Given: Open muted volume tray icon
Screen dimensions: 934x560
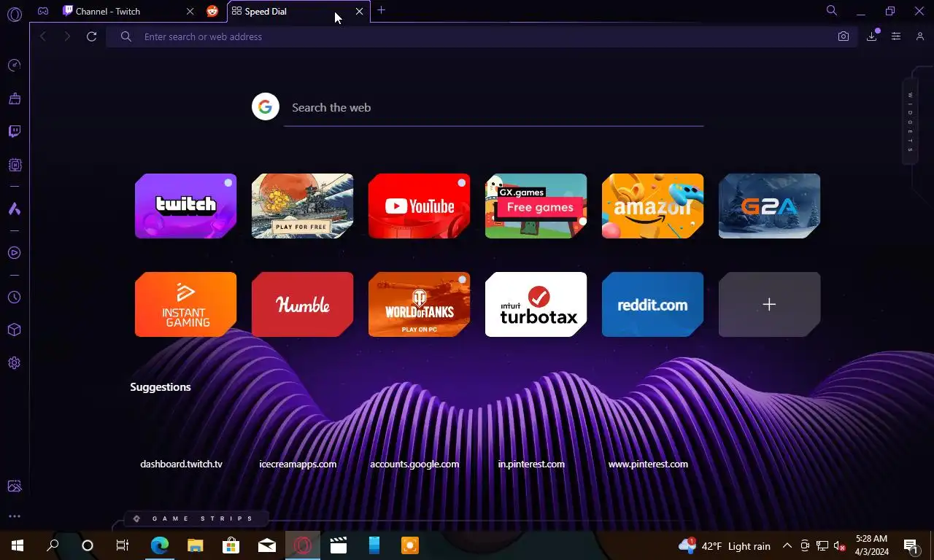Looking at the screenshot, I should tap(839, 546).
